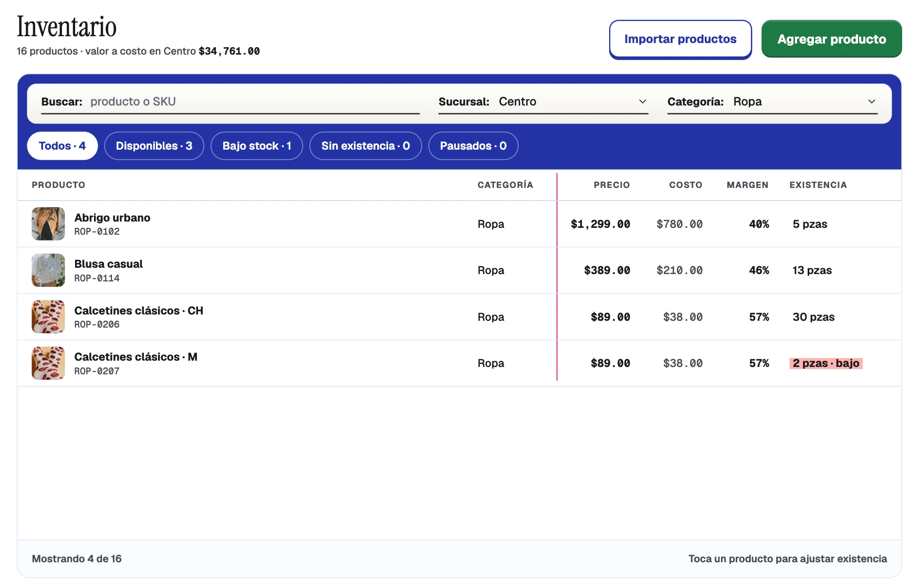The image size is (920, 588).
Task: Choose the Calcetines clásicos · M row name
Action: pyautogui.click(x=136, y=357)
